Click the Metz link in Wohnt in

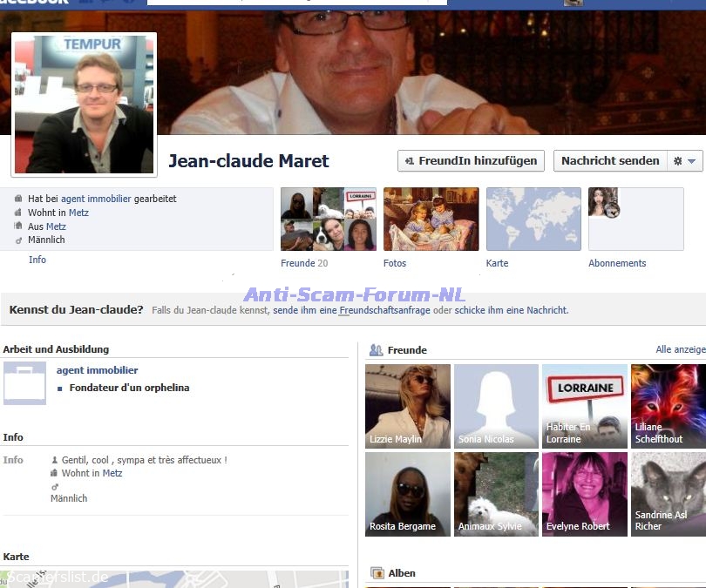78,213
